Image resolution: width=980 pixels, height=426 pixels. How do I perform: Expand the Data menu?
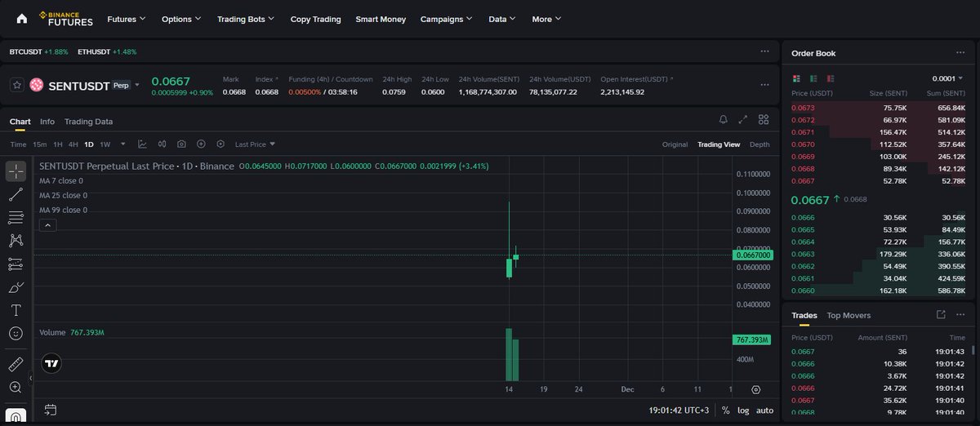502,19
